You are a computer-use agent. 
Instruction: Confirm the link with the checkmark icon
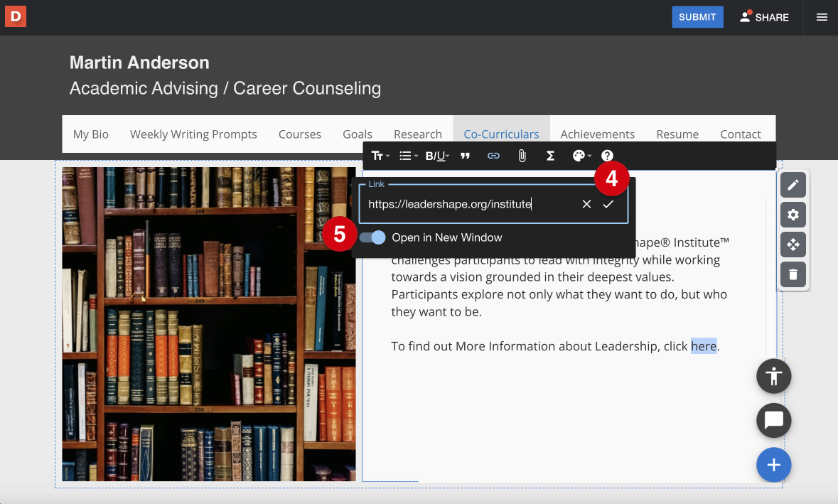pos(608,204)
